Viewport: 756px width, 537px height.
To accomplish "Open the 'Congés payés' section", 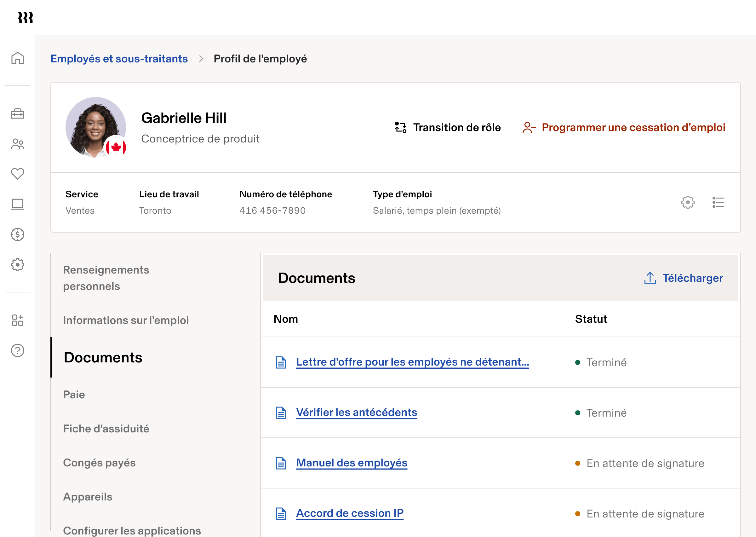I will [99, 463].
